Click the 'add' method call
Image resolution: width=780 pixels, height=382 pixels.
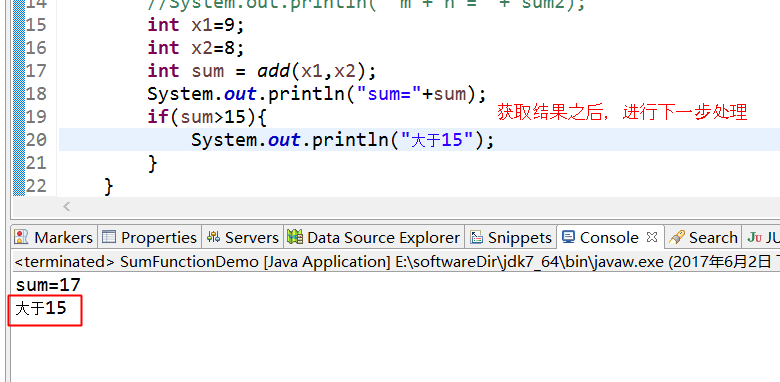tap(274, 71)
